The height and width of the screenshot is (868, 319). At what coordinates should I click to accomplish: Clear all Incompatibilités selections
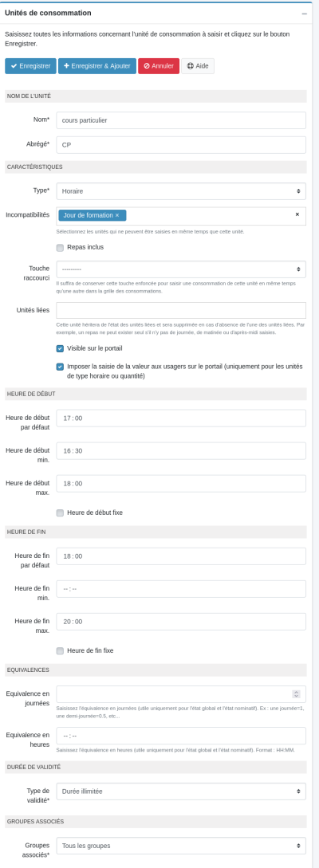(297, 214)
